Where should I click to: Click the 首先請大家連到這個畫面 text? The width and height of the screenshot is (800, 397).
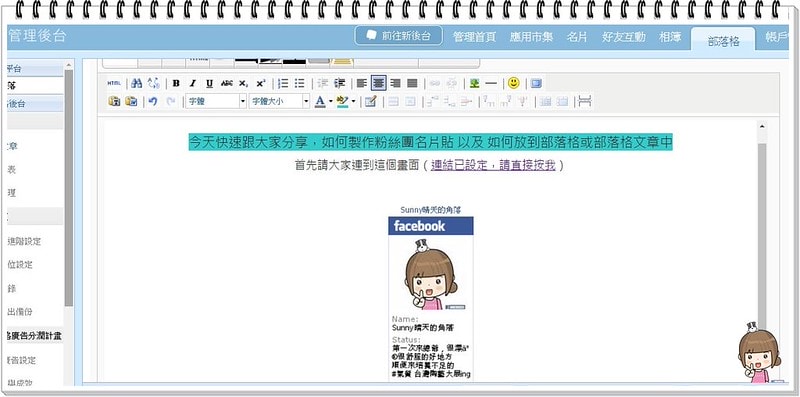[358, 165]
